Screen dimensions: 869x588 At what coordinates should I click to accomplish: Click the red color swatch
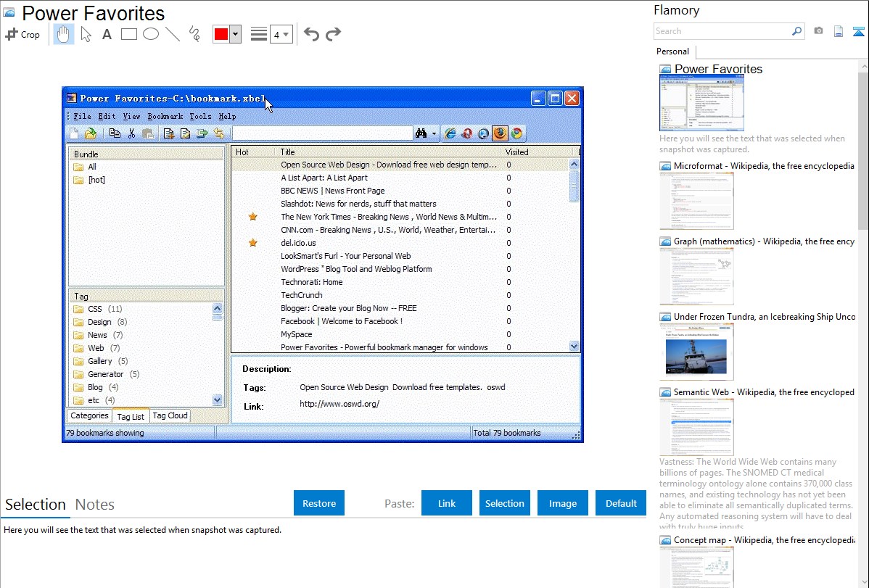click(221, 34)
